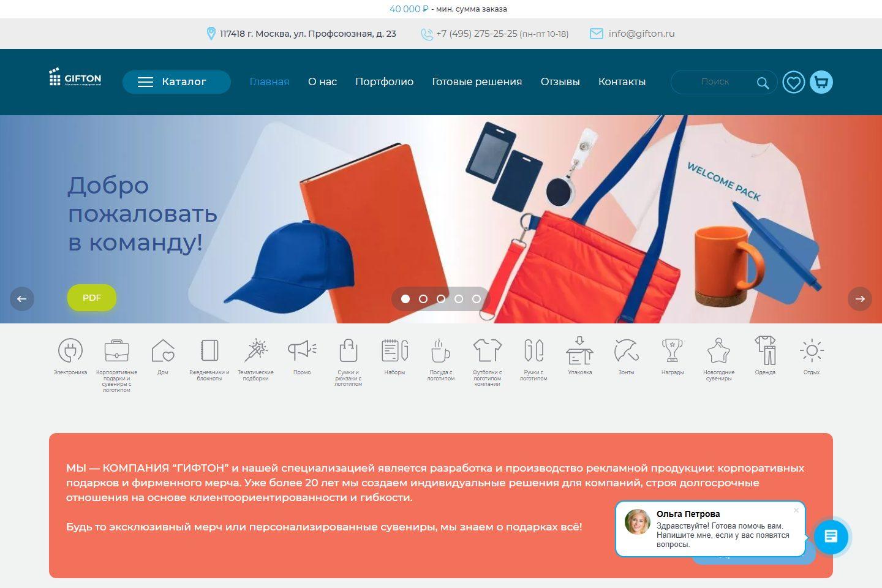Open Сумки и рюкзаки category
The width and height of the screenshot is (882, 588).
coord(349,351)
